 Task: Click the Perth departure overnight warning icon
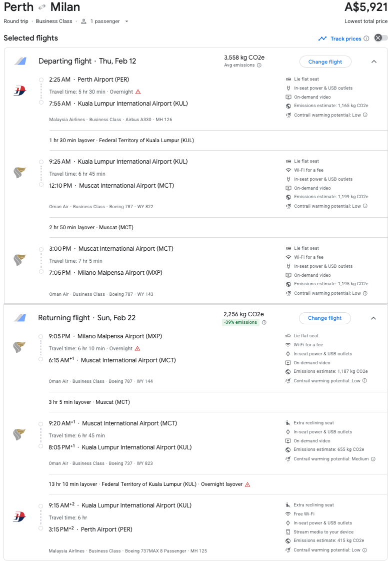click(x=138, y=92)
